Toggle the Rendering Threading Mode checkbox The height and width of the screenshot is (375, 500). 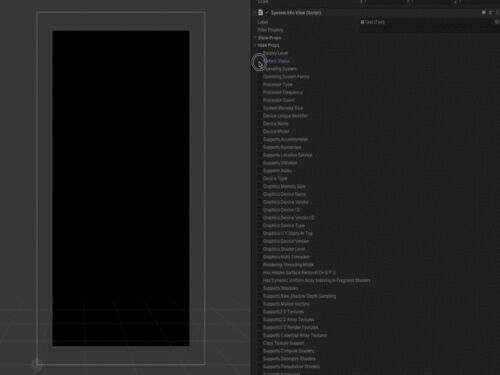pos(260,265)
